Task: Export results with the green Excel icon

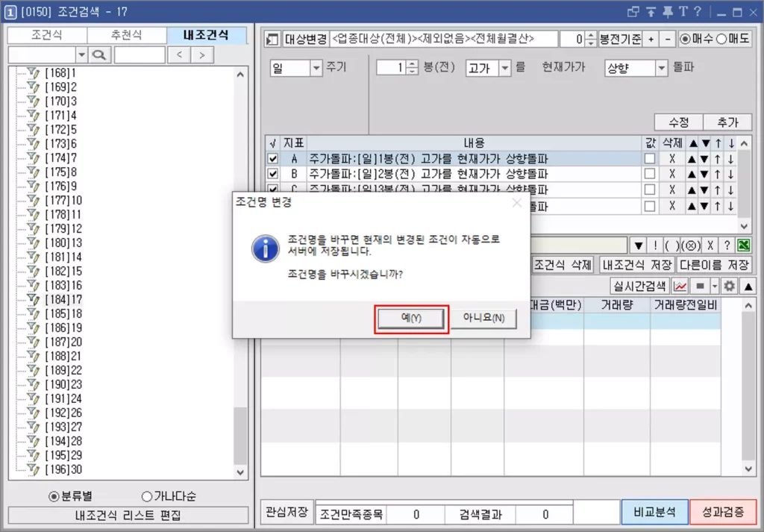Action: point(744,245)
